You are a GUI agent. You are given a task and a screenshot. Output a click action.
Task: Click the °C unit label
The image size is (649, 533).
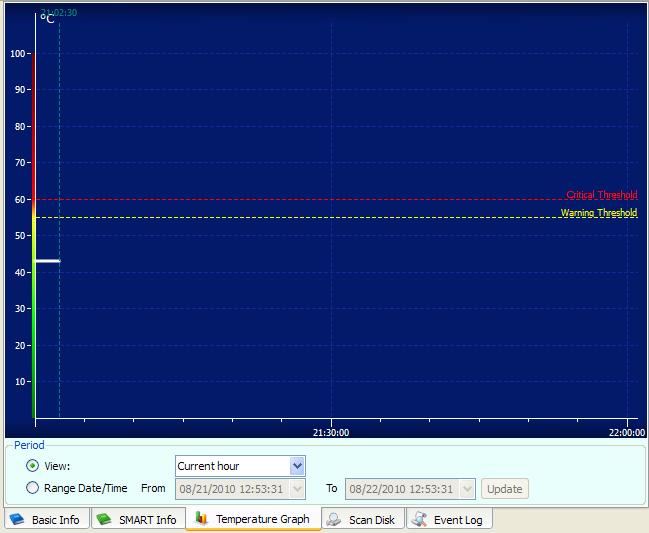coord(48,19)
